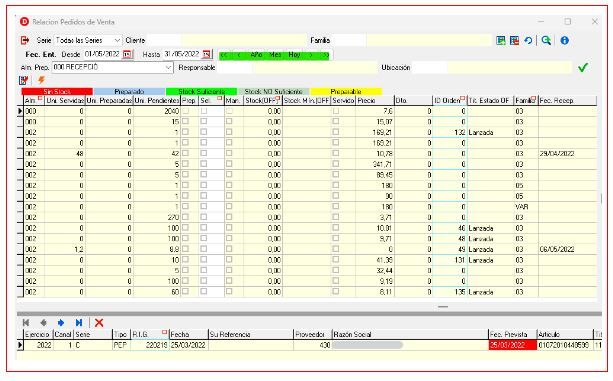Open calendar picker for Hasta date
613x381 pixels.
(x=207, y=54)
